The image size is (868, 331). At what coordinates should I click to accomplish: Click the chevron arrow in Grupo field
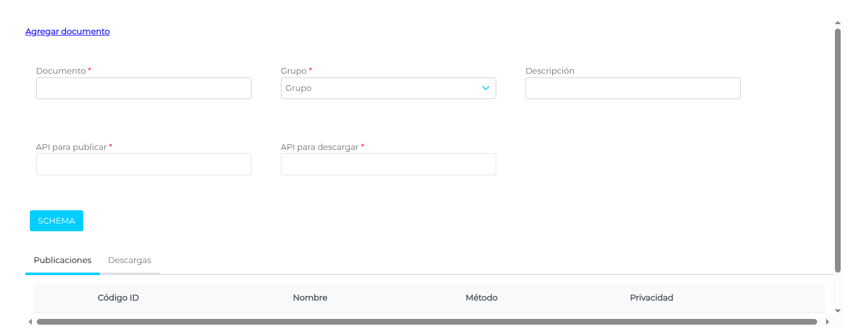(x=486, y=88)
